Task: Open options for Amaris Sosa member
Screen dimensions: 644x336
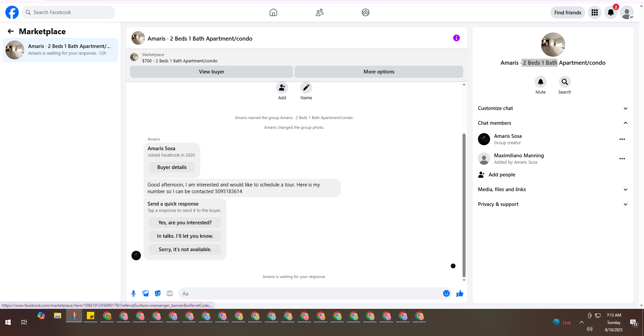Action: click(x=622, y=139)
